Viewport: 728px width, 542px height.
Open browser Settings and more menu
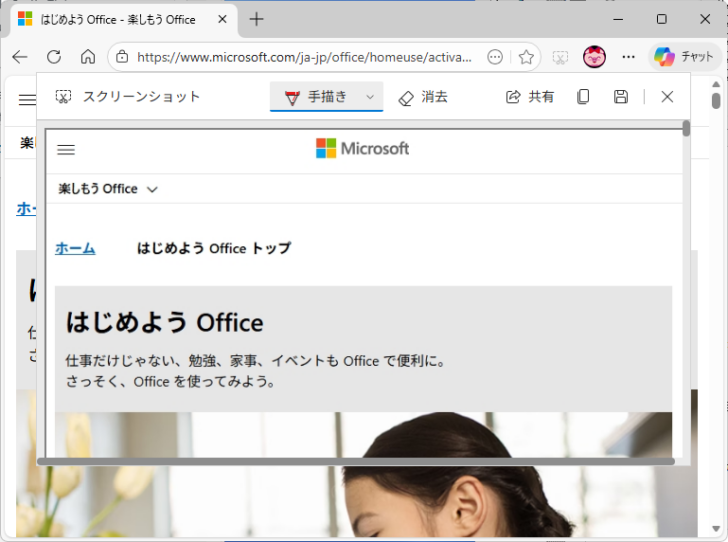click(628, 57)
